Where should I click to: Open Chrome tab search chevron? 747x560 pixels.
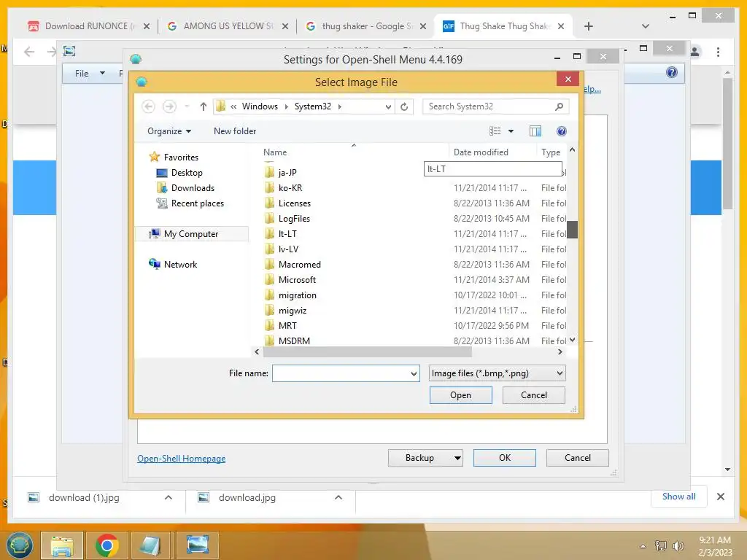(646, 26)
